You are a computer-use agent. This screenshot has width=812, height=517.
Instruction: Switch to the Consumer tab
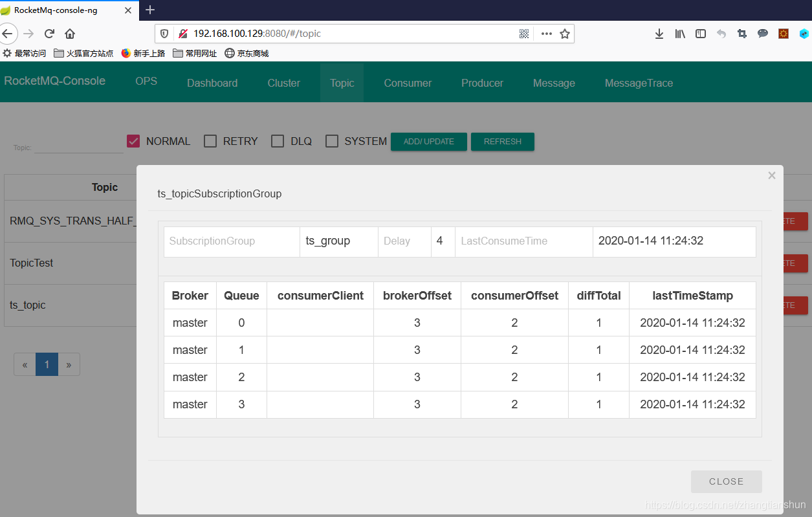pos(407,82)
